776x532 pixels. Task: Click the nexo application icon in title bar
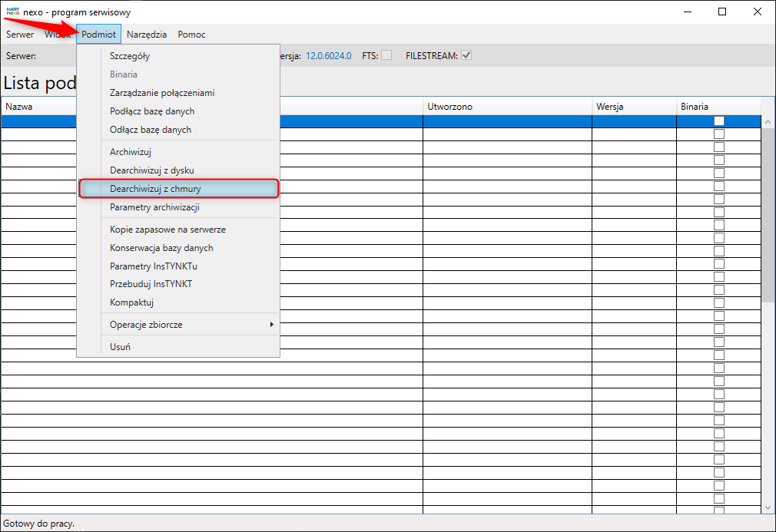click(12, 12)
